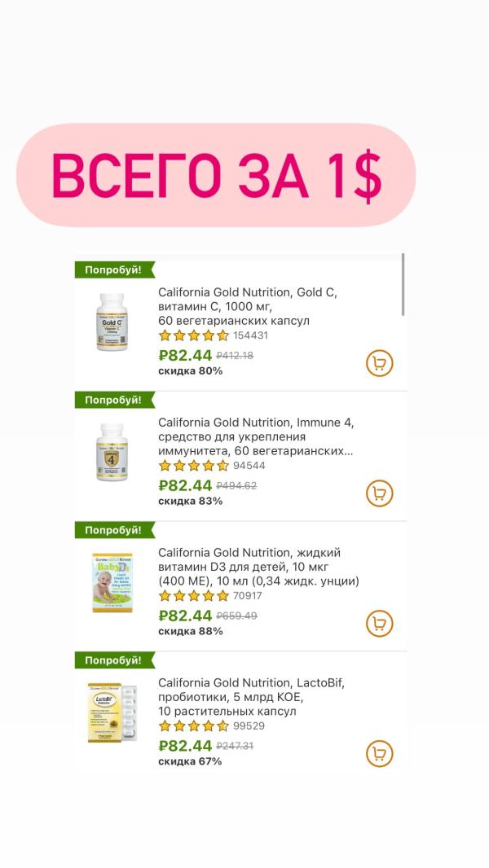Add Gold C vitamin to cart
The height and width of the screenshot is (868, 489).
pos(379,363)
